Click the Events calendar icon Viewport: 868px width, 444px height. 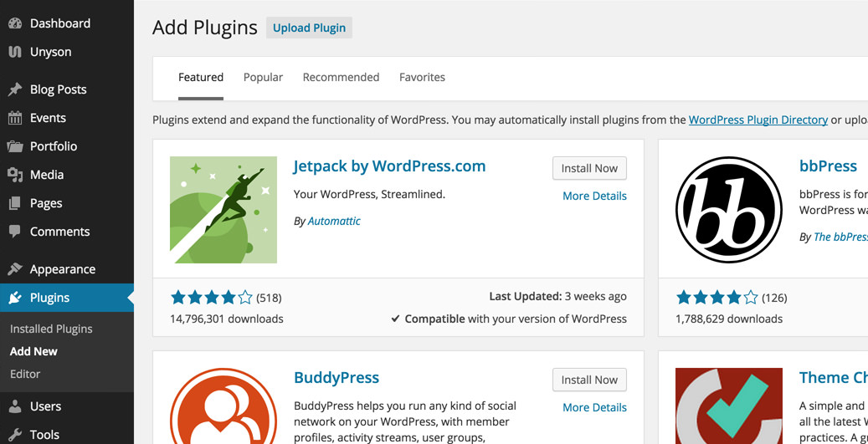pos(15,118)
